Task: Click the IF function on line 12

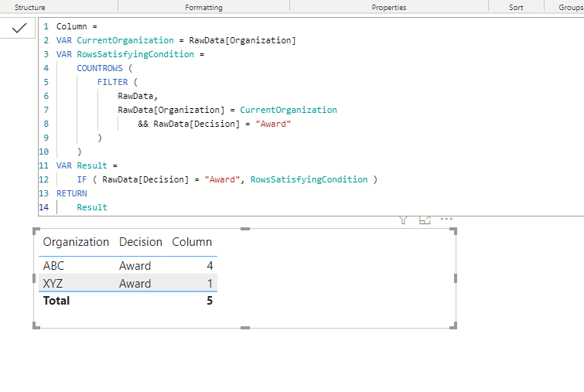Action: coord(81,179)
